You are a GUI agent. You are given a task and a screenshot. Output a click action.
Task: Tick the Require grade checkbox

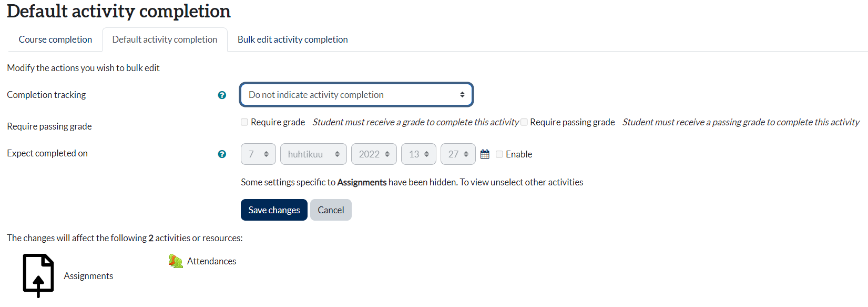[x=244, y=122]
